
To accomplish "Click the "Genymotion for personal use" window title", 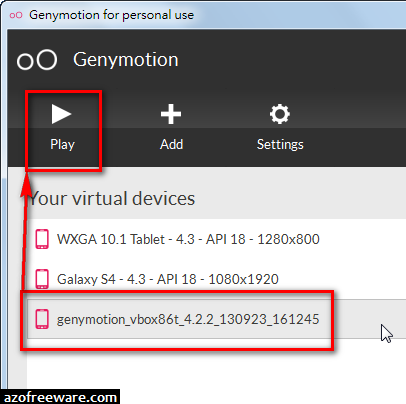I will [x=111, y=15].
